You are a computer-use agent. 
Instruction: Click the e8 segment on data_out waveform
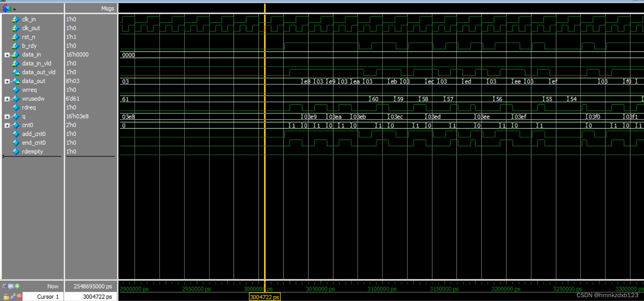(308, 82)
